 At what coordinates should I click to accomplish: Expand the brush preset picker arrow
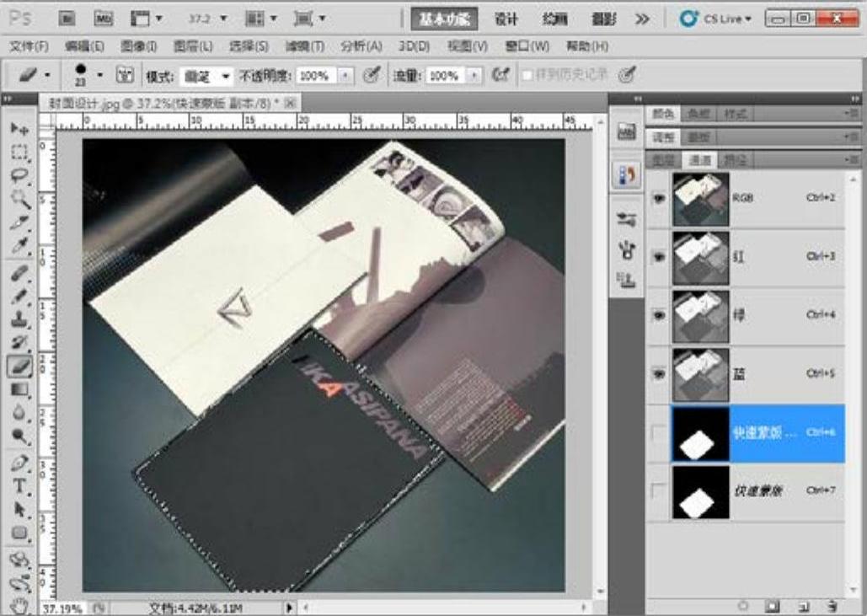[x=99, y=76]
